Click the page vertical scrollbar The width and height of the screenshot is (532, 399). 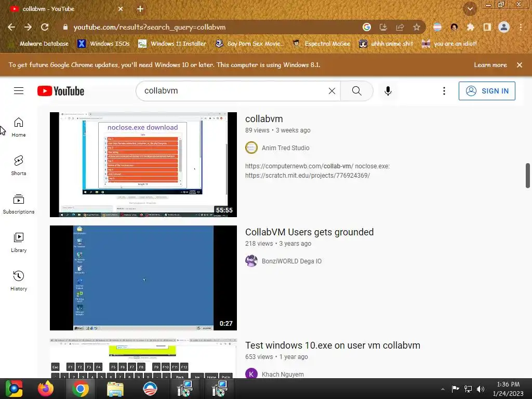coord(528,176)
